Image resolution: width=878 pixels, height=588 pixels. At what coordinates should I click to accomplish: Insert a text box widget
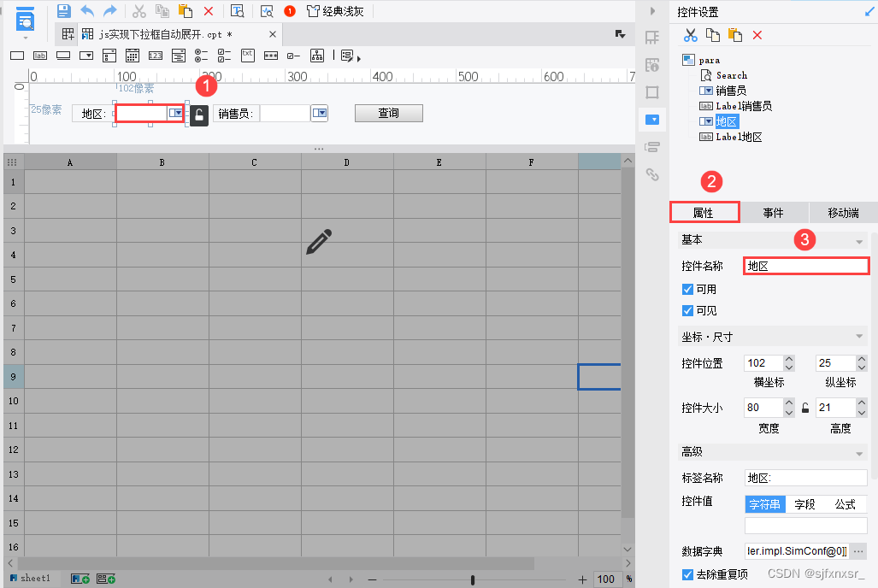pyautogui.click(x=17, y=56)
